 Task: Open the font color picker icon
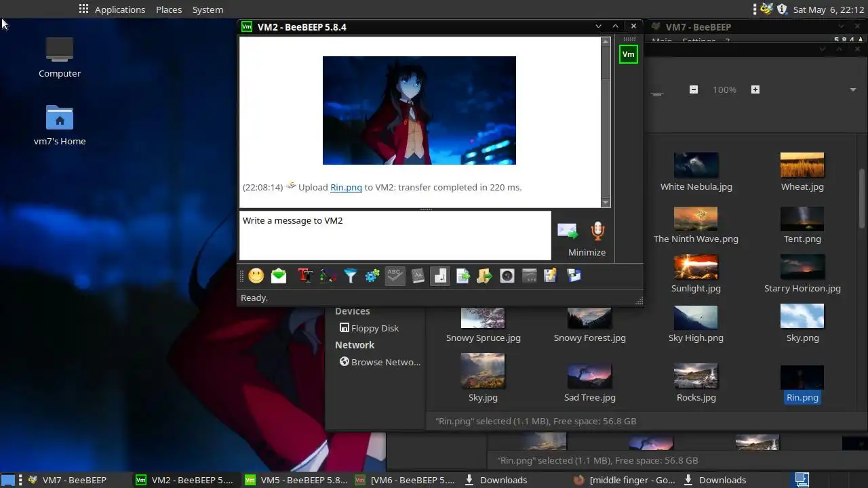(x=328, y=276)
